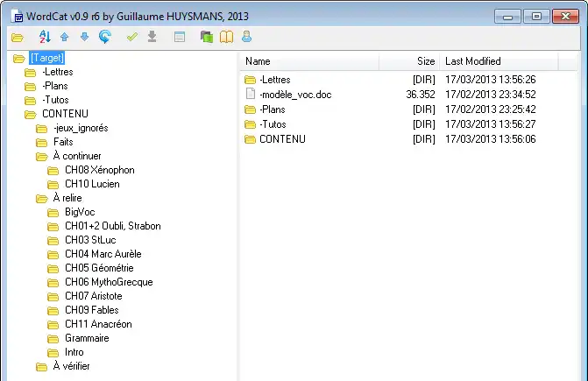Viewport: 588px width, 381px height.
Task: Click the date 17/03/2013 13:56:06
Action: pos(491,139)
